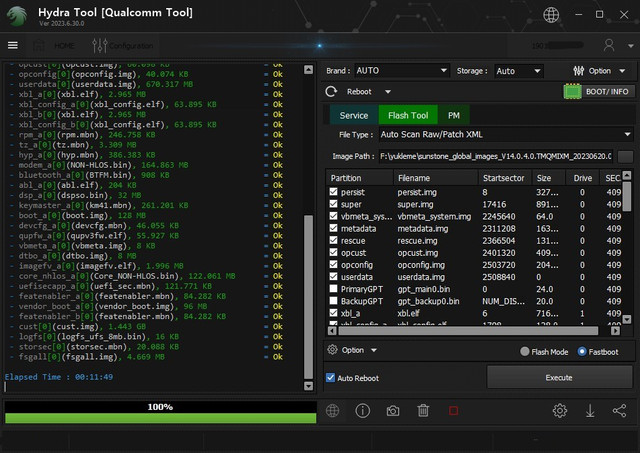Click the log panel vertical scrollbar thumb
Image resolution: width=640 pixels, height=453 pixels.
[309, 297]
